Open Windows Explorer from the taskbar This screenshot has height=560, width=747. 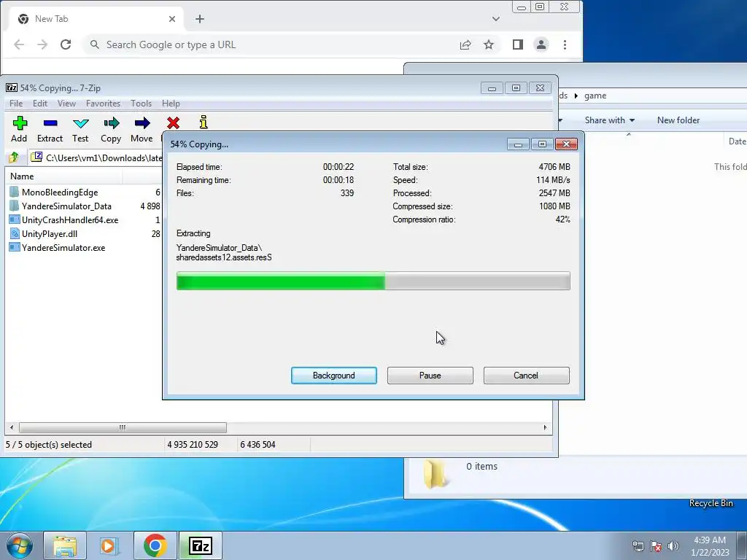pyautogui.click(x=65, y=545)
